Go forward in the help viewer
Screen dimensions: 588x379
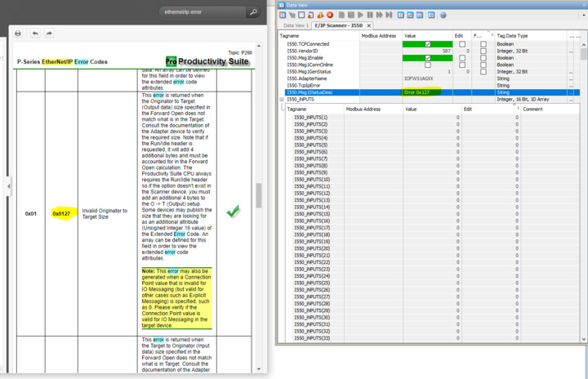coord(49,33)
